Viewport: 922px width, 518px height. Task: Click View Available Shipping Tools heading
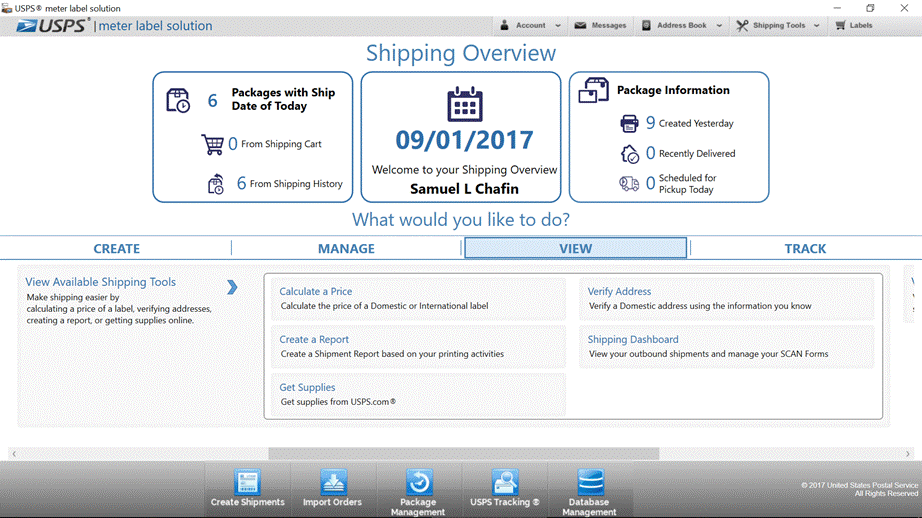tap(101, 282)
